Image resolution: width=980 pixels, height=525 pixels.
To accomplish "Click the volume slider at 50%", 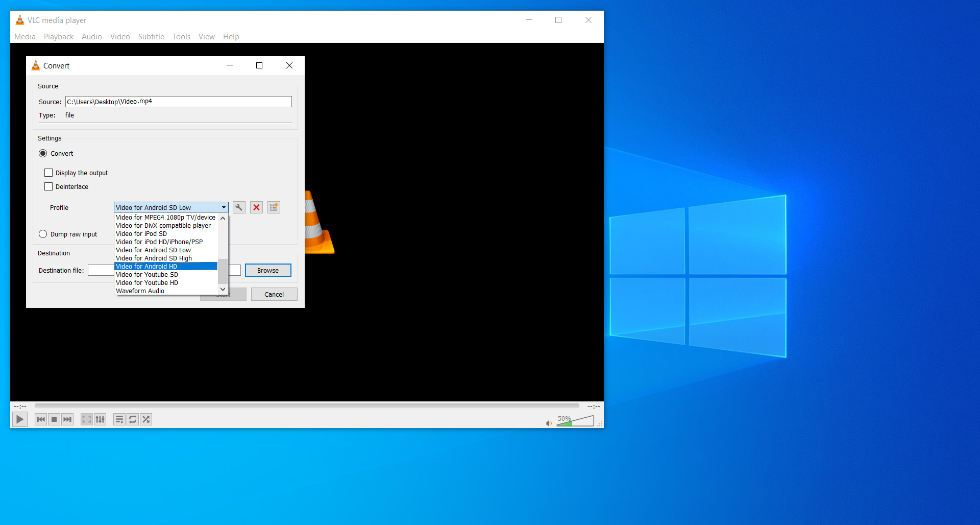I will point(575,422).
